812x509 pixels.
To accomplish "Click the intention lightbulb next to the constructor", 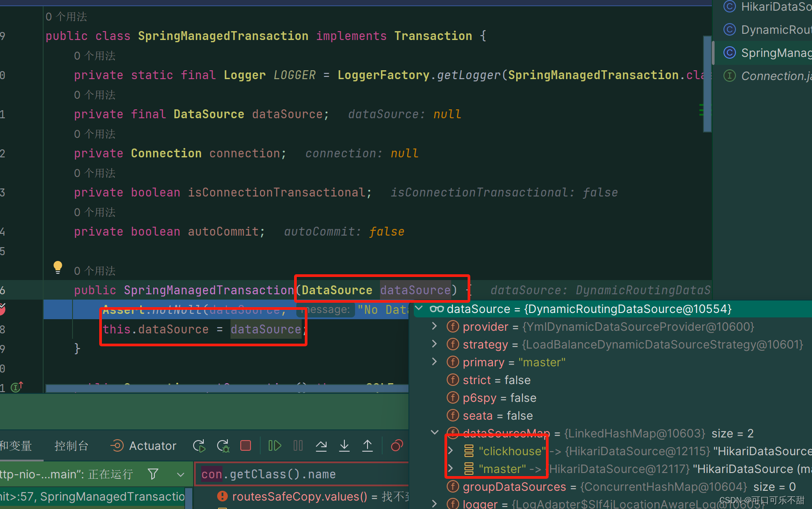I will [58, 267].
